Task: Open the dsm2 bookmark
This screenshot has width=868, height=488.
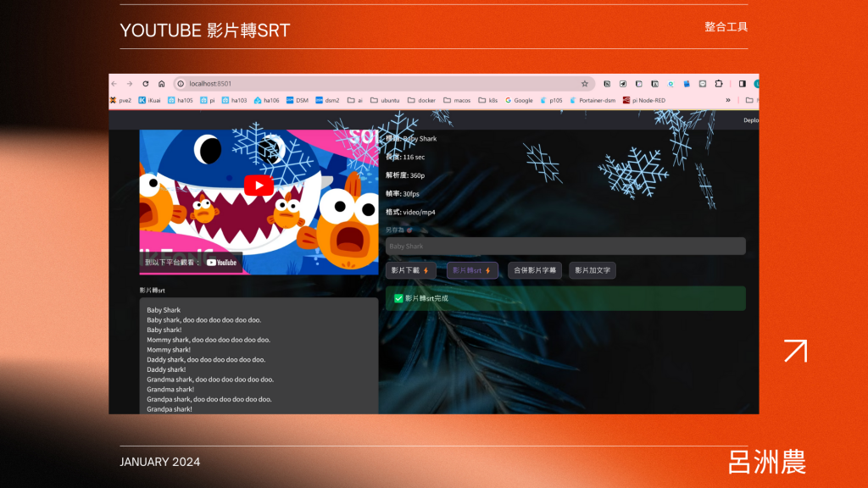Action: 327,100
